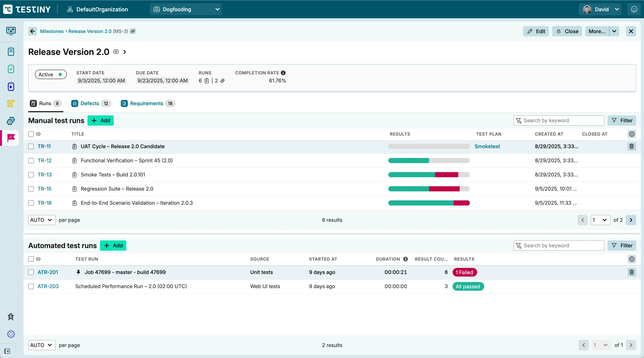Check the checkbox for TR-13 Smoke Tests
The image size is (644, 358).
[31, 175]
